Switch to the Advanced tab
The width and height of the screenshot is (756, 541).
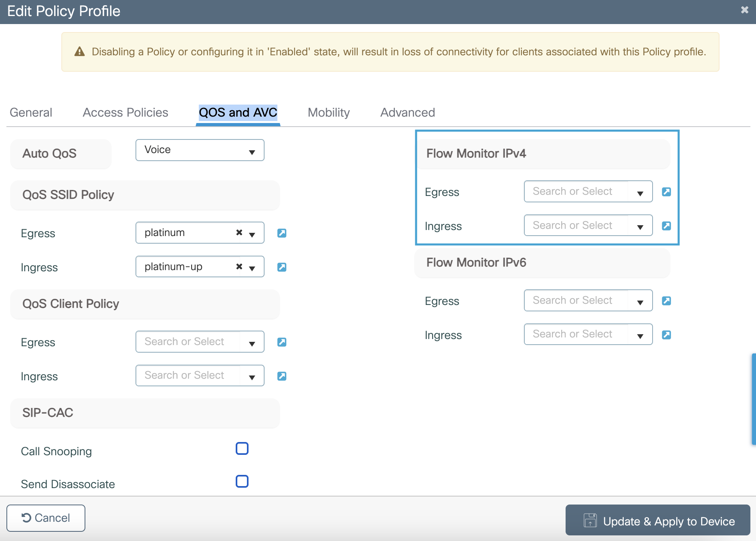click(x=407, y=113)
